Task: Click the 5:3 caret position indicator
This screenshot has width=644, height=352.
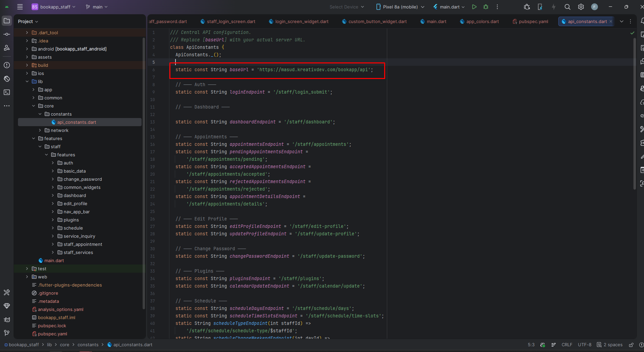Action: 531,345
